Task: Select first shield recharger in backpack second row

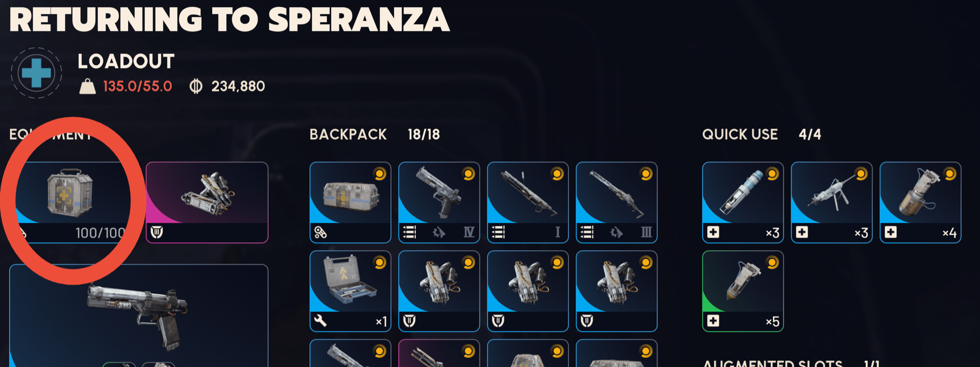Action: [439, 291]
